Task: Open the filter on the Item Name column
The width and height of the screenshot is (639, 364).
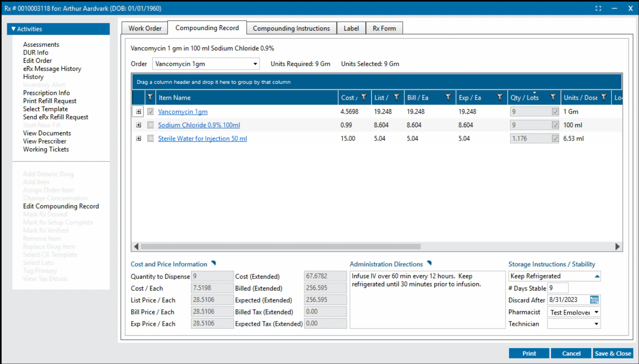Action: coord(150,97)
